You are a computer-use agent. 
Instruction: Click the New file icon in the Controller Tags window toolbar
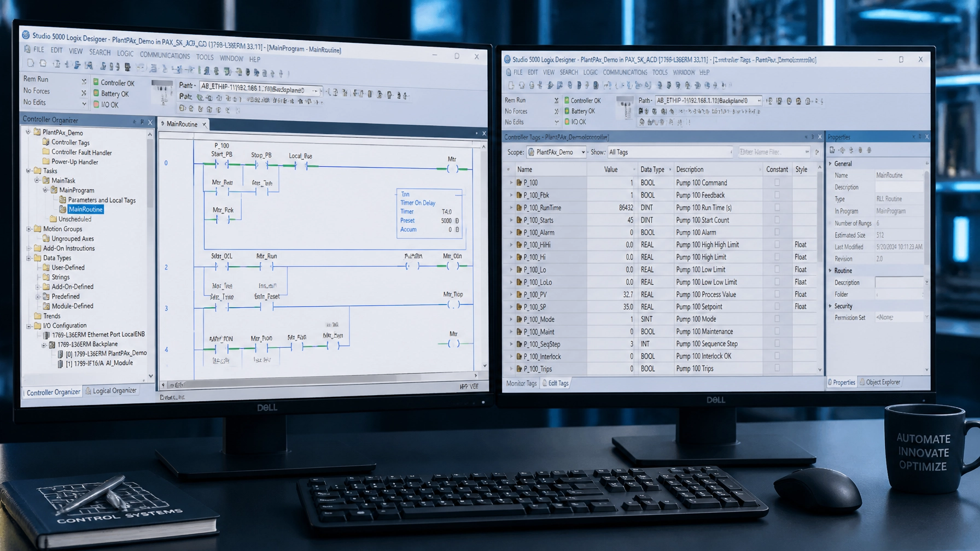tap(511, 85)
